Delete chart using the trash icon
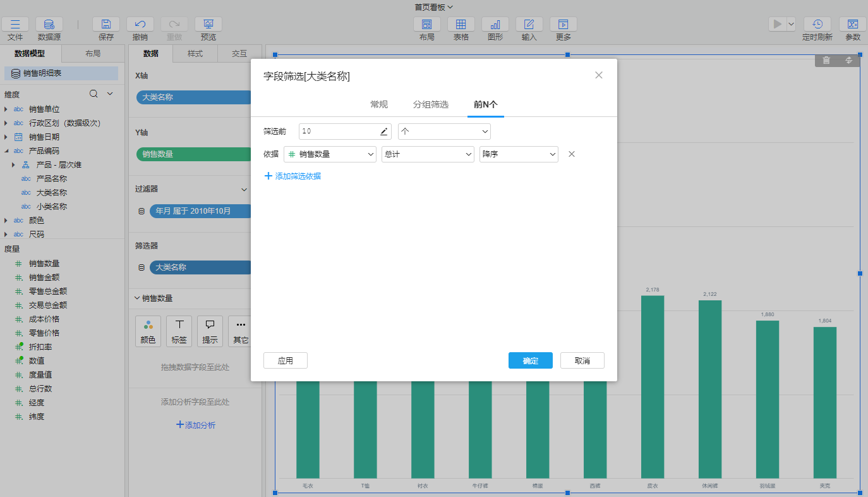Viewport: 868px width, 497px height. (x=826, y=60)
